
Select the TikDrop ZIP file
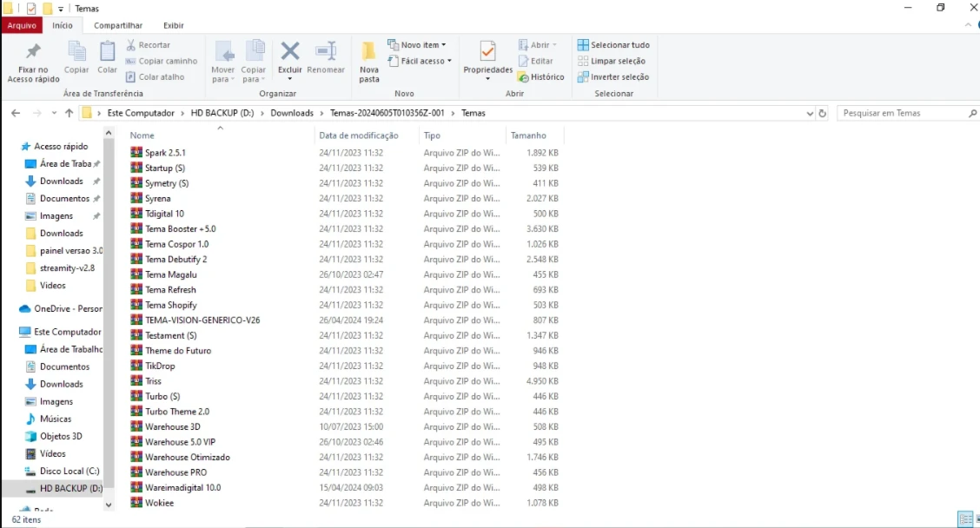click(x=153, y=366)
